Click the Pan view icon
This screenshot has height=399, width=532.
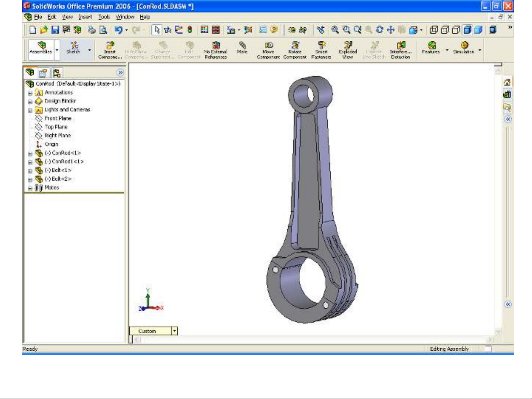click(391, 30)
